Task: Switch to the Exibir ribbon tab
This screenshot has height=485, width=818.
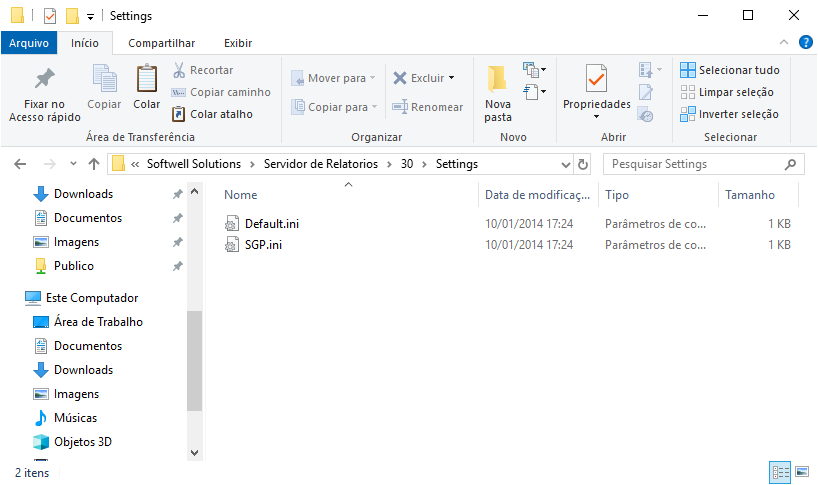Action: point(238,43)
